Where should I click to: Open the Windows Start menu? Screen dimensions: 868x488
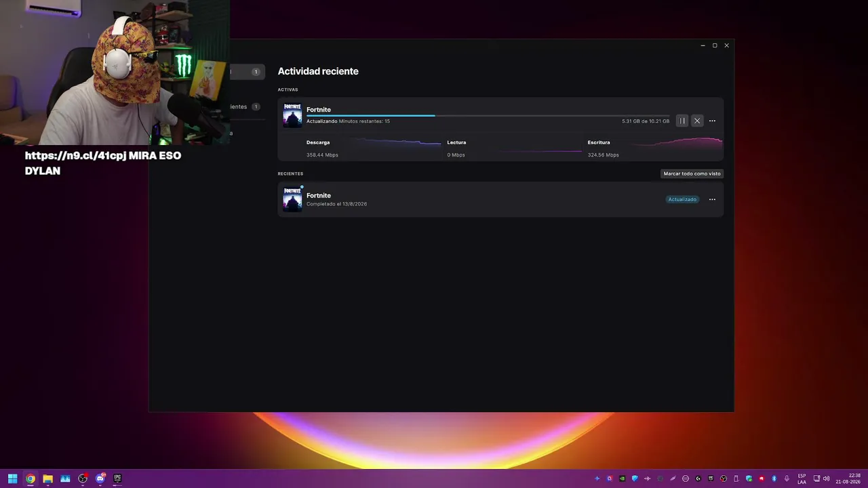[x=12, y=479]
